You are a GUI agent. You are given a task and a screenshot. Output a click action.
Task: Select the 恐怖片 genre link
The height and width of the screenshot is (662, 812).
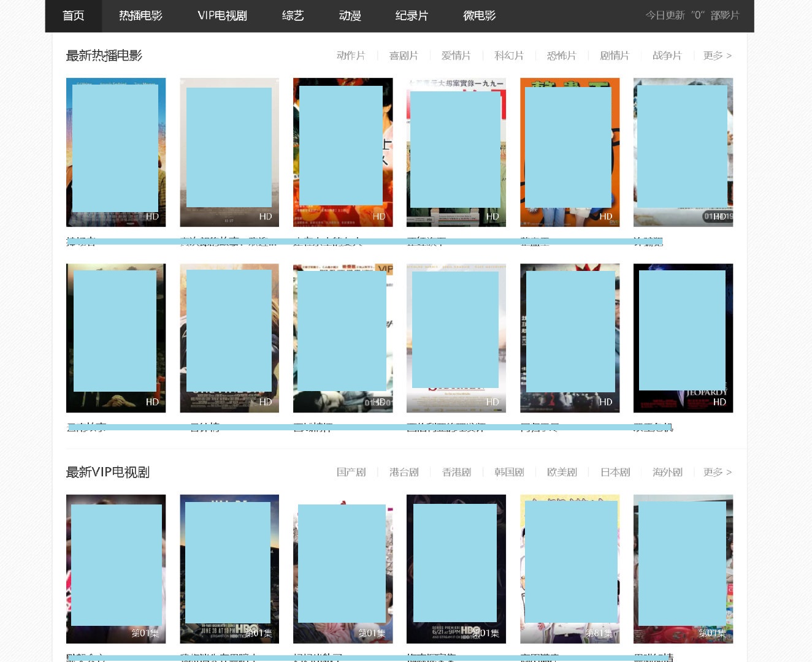tap(561, 56)
